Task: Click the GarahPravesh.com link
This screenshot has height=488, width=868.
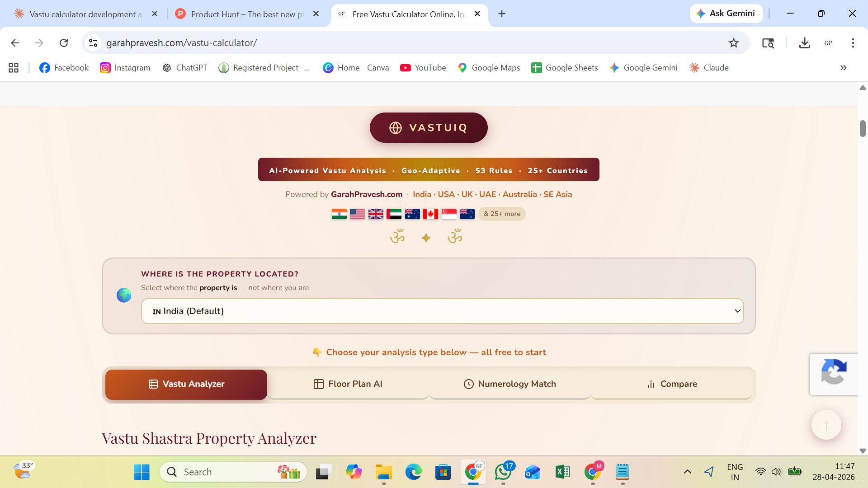Action: (x=366, y=194)
